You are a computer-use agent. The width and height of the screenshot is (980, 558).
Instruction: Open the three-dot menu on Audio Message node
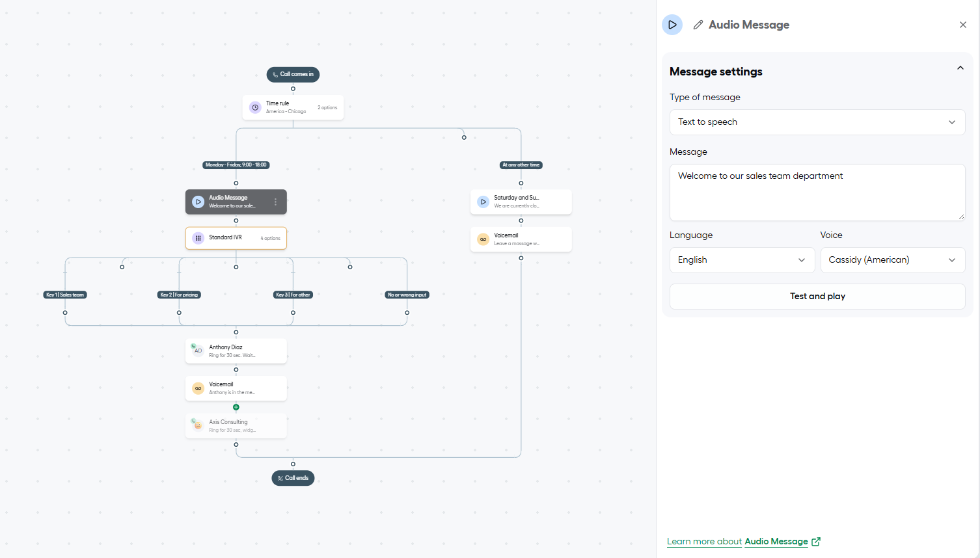click(x=276, y=202)
